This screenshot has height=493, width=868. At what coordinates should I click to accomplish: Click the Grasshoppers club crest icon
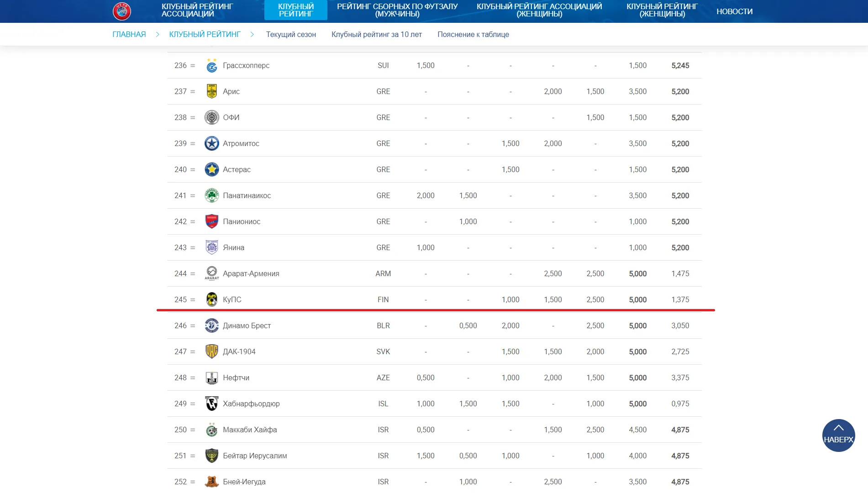coord(211,66)
